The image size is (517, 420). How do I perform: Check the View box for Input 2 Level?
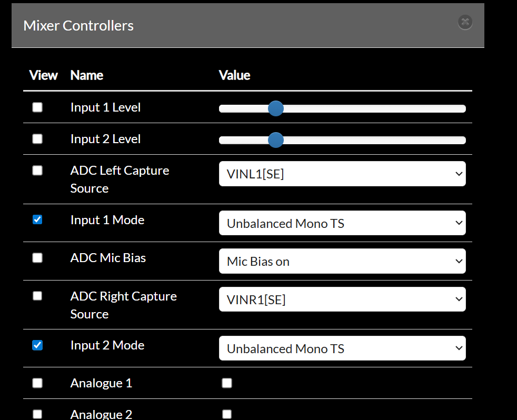pos(37,139)
